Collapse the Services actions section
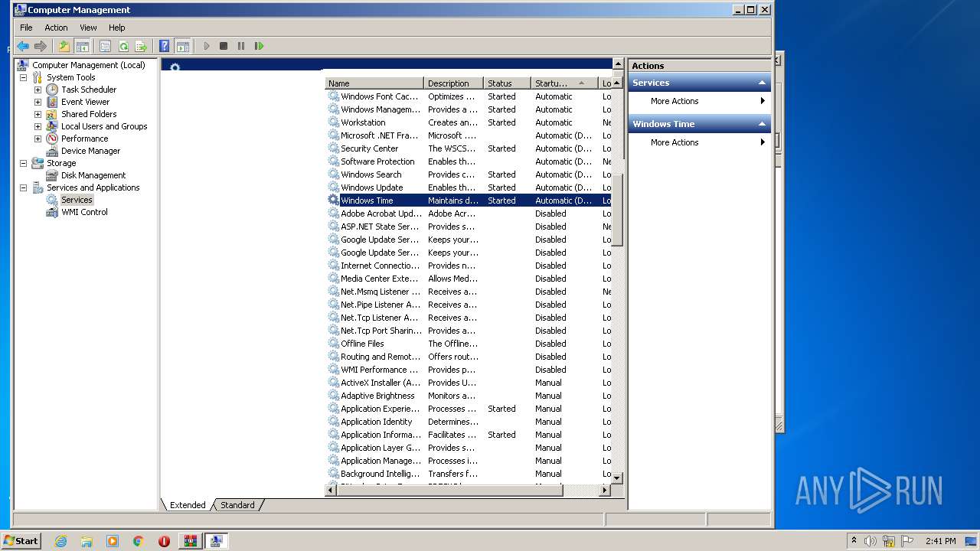This screenshot has height=551, width=980. [762, 83]
